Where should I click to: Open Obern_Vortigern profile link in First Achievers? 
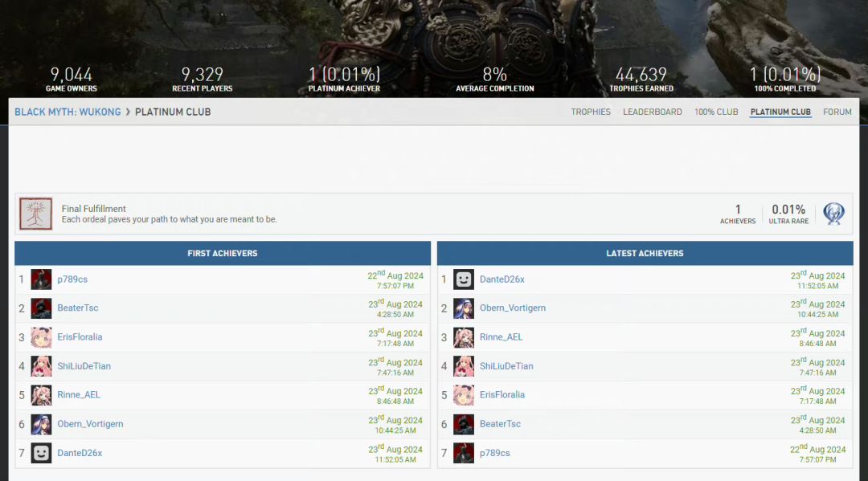[x=90, y=424]
